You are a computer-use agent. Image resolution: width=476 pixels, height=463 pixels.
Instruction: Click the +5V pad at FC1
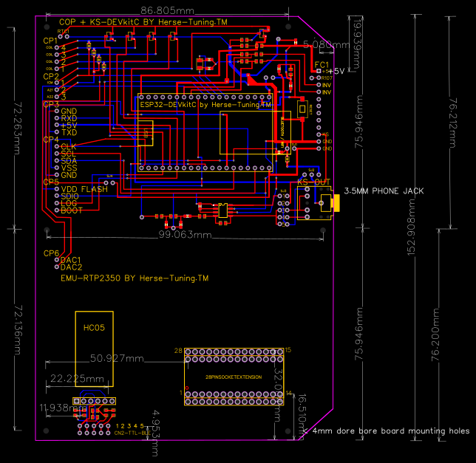pyautogui.click(x=319, y=71)
